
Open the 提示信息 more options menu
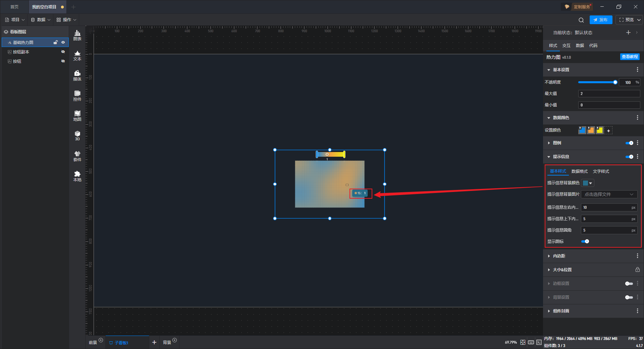[x=637, y=156]
